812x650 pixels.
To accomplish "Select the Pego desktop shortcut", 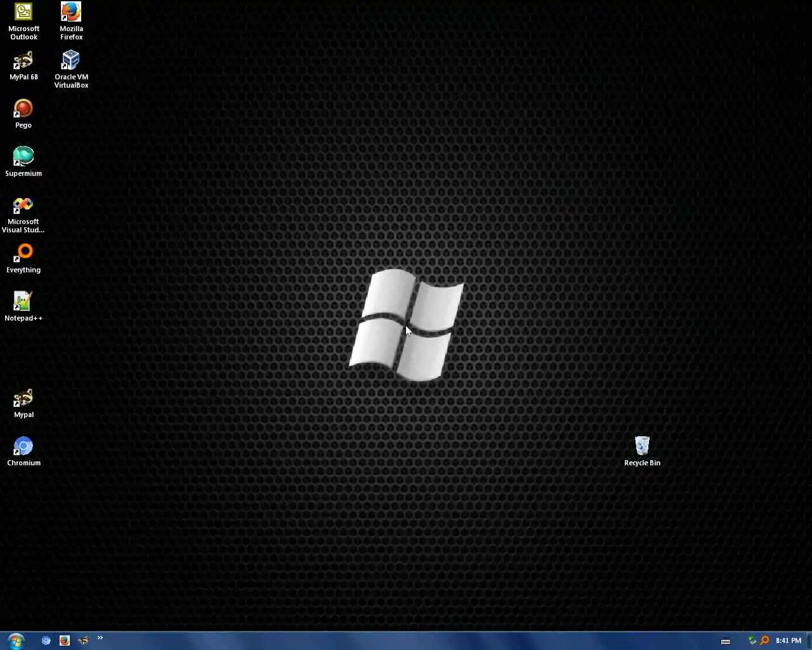I will (x=23, y=114).
